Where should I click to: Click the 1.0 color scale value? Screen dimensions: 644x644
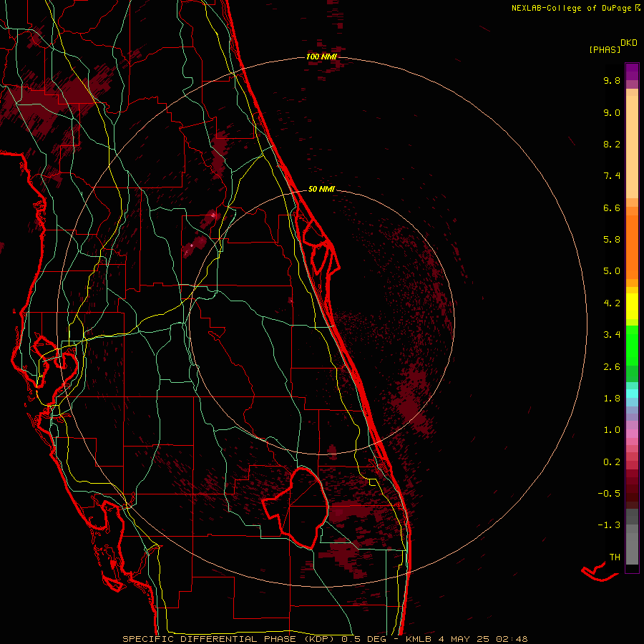point(612,430)
